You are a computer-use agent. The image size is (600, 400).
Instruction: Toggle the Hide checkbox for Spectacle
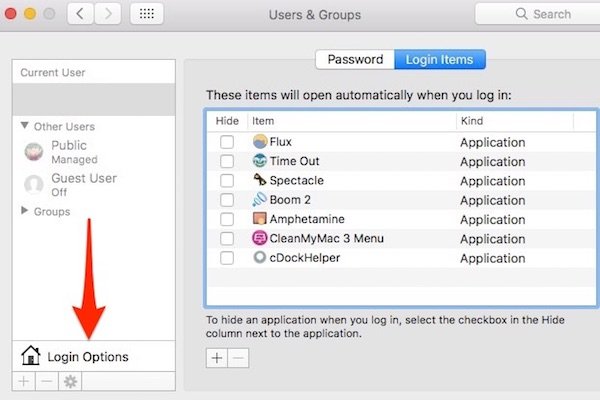(x=227, y=181)
